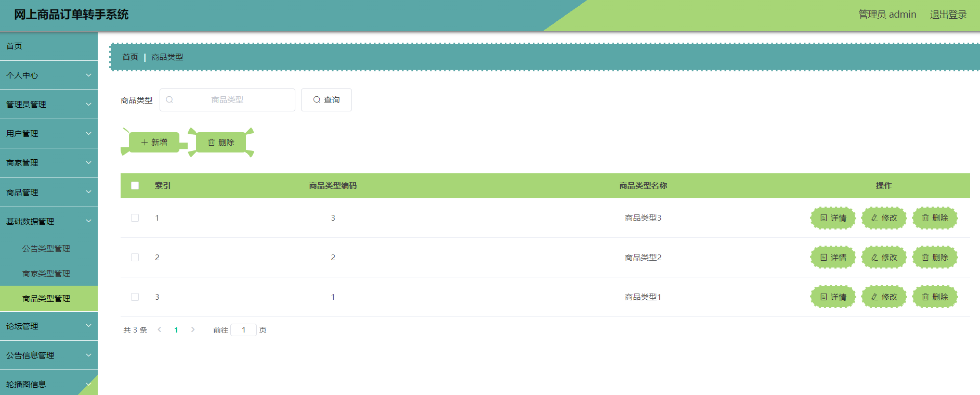
Task: Click the 商品类型 search input field
Action: 227,100
